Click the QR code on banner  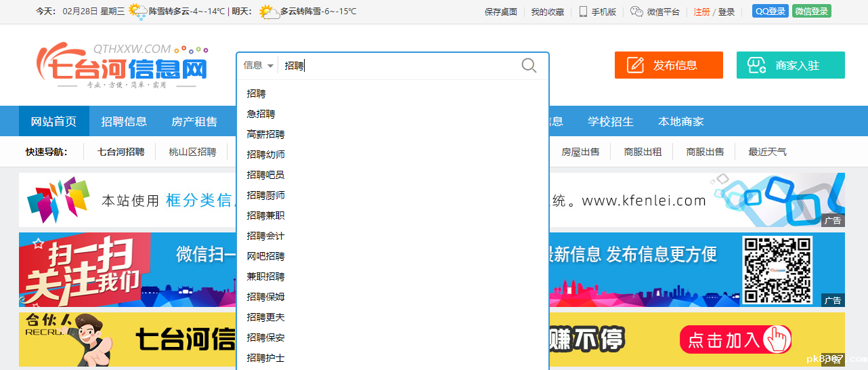tap(777, 270)
